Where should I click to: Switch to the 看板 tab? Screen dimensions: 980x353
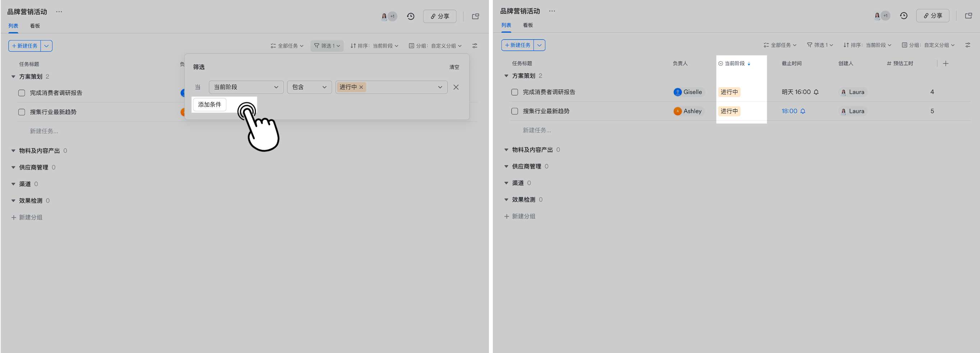click(34, 26)
